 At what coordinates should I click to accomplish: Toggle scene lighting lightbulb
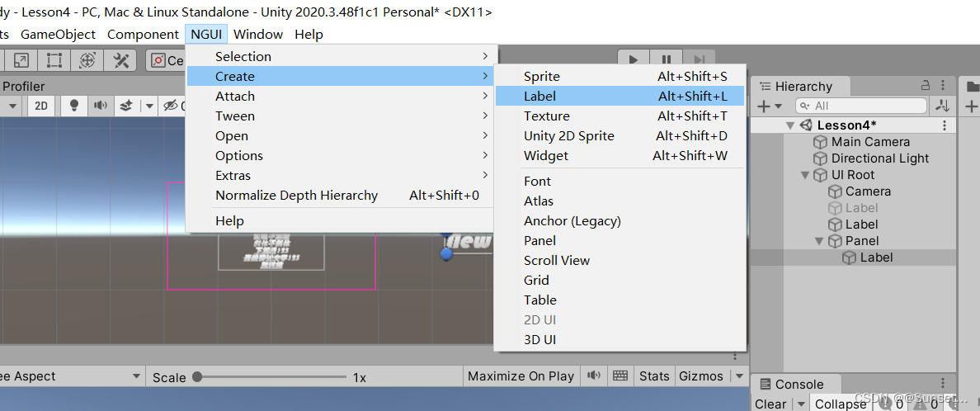[73, 106]
